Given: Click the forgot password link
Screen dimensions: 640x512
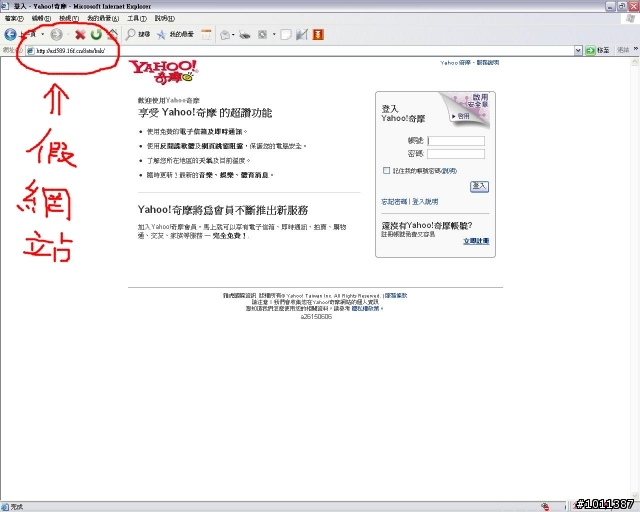Looking at the screenshot, I should pos(394,202).
